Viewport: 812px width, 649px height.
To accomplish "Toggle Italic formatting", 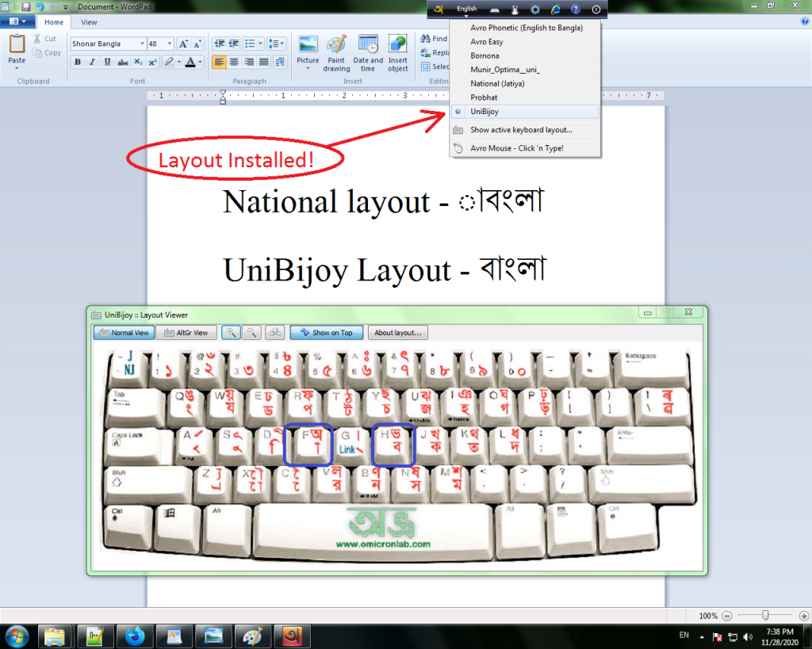I will pos(92,62).
